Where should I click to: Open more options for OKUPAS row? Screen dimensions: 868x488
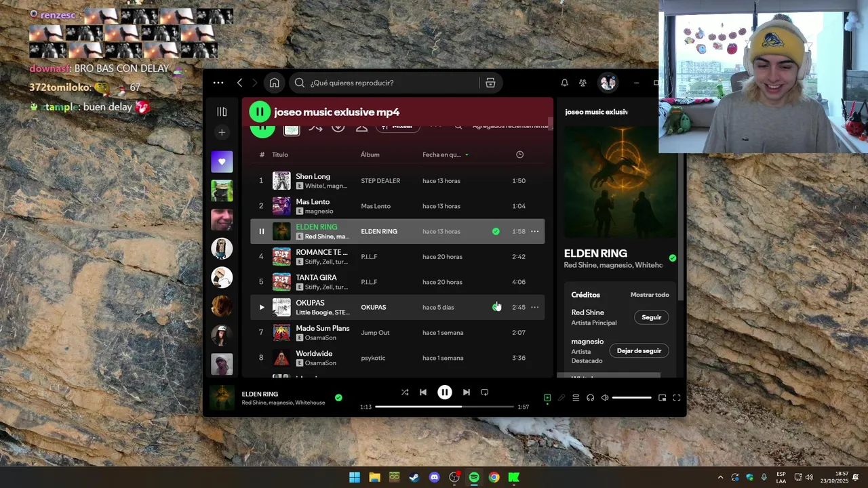click(x=534, y=307)
